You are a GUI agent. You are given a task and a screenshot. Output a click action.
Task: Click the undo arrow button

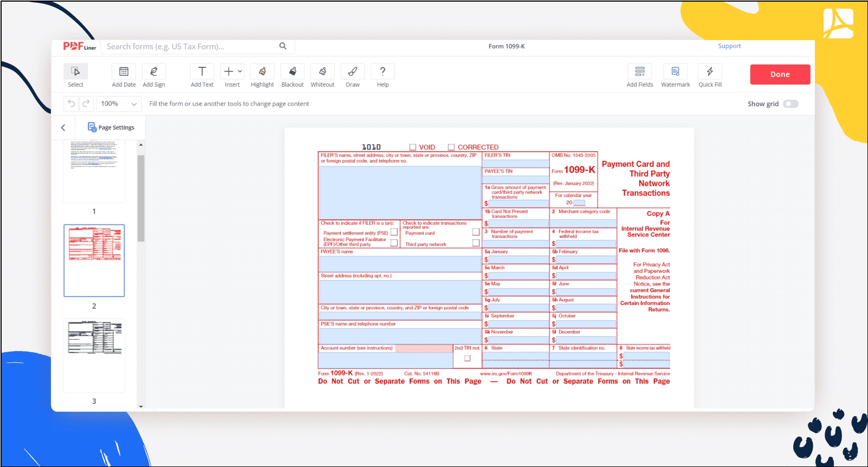click(71, 103)
